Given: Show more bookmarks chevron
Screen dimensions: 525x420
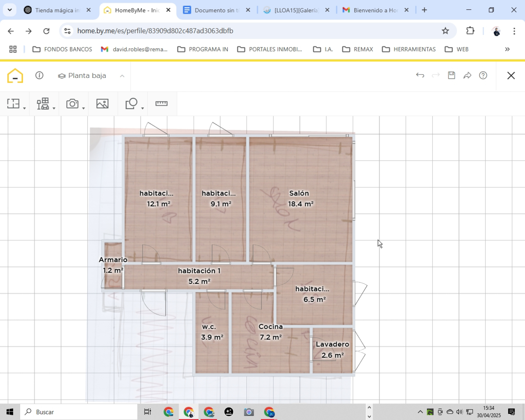Looking at the screenshot, I should (x=507, y=49).
